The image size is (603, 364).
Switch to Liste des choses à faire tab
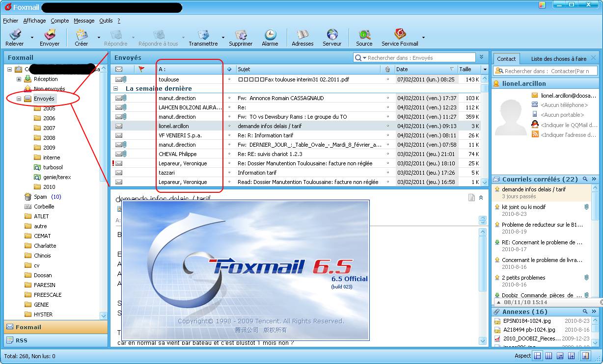coord(559,58)
